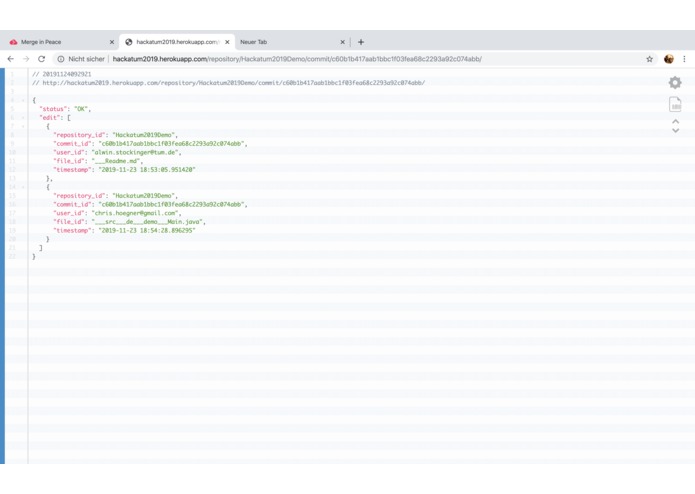
Task: Collapse the second edit entry fold arrow
Action: [x=23, y=187]
